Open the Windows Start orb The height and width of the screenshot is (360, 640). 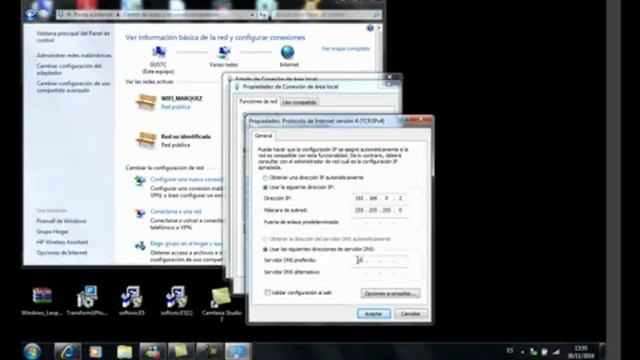click(32, 351)
